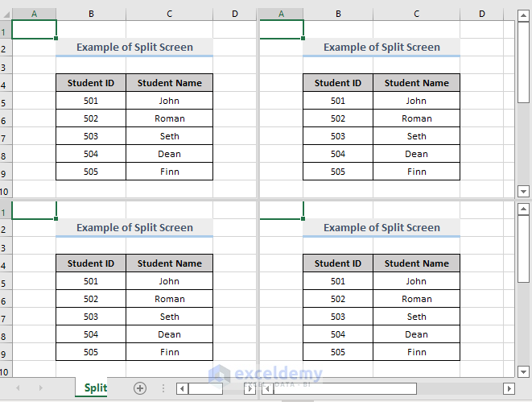Viewport: 532px width, 402px height.
Task: Click the title 'Example of Split Screen' in upper-left pane
Action: tap(134, 48)
